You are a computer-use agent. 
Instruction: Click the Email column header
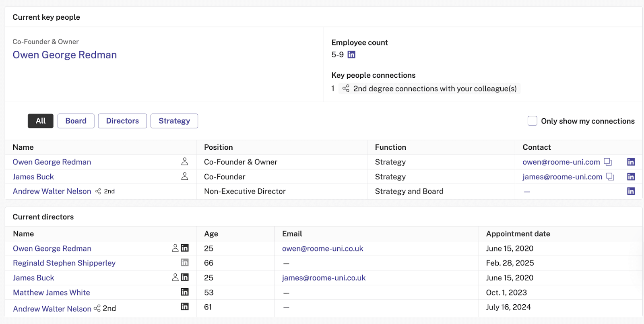(292, 234)
